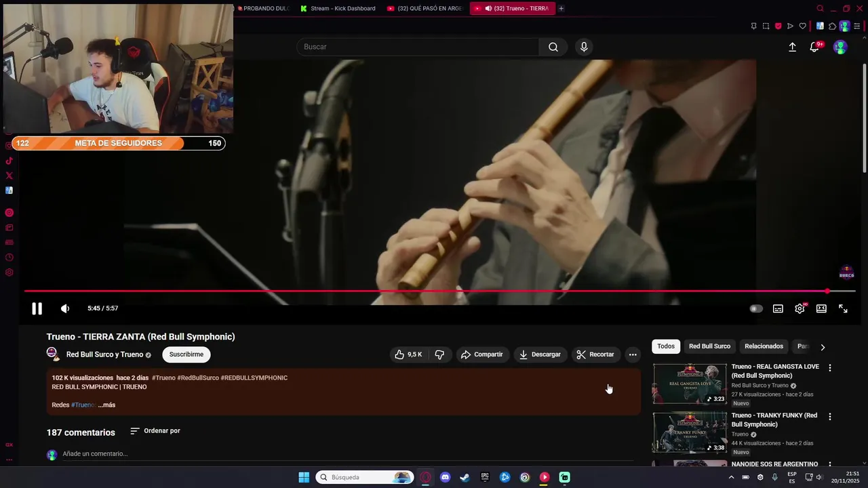This screenshot has width=868, height=488.
Task: Start voice search with microphone
Action: click(584, 47)
